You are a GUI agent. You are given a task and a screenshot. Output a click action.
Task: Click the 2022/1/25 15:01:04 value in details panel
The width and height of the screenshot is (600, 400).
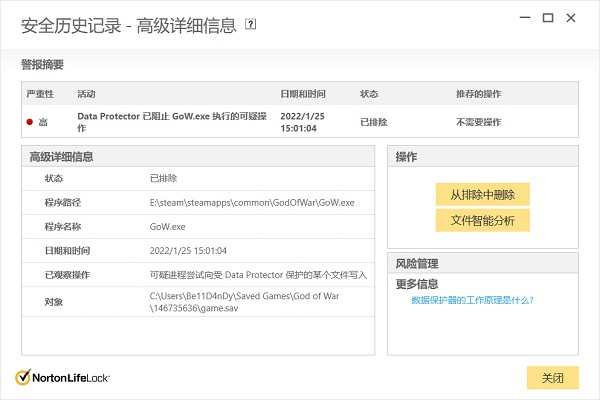pos(188,251)
